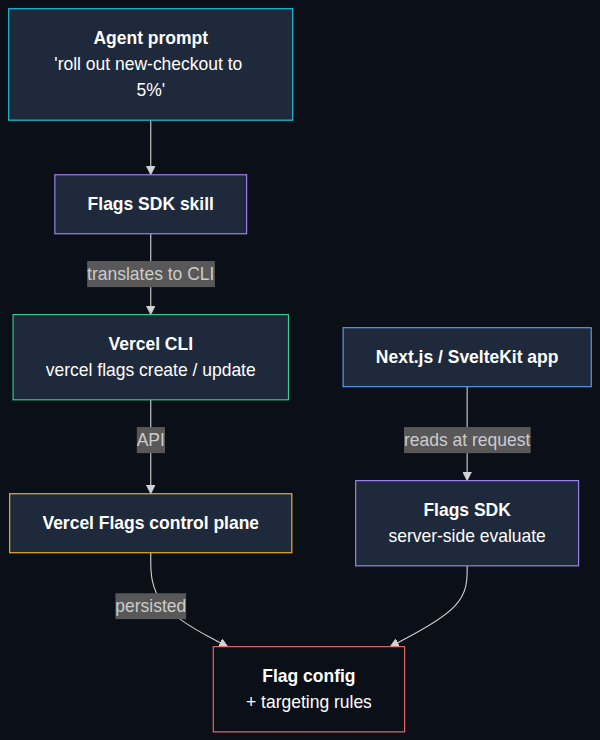Select the Flag config node

tap(309, 689)
